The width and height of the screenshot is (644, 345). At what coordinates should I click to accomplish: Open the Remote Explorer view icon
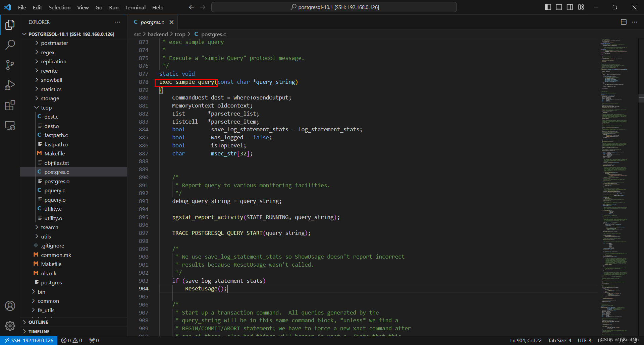pos(10,126)
